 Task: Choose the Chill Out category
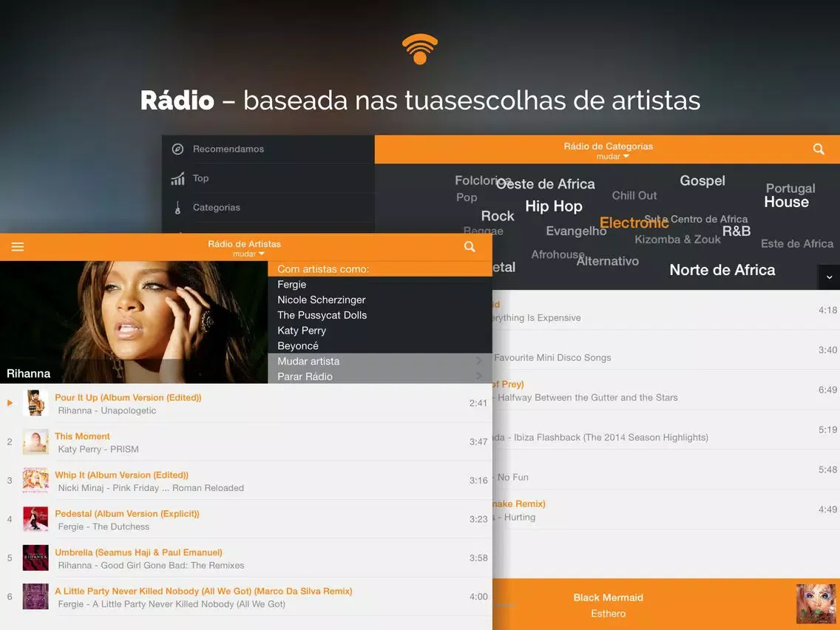point(634,195)
